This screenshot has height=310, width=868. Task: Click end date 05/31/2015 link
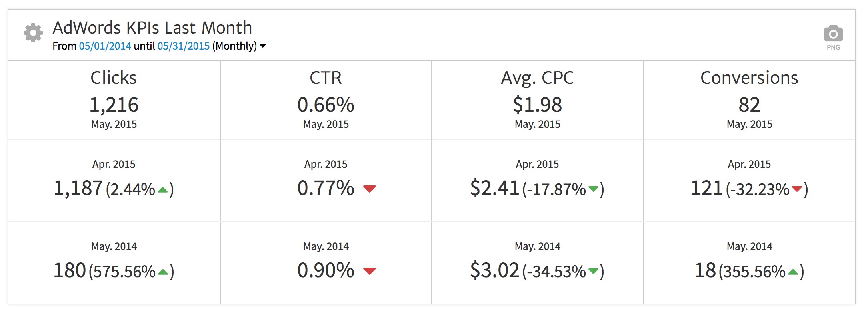pos(183,46)
